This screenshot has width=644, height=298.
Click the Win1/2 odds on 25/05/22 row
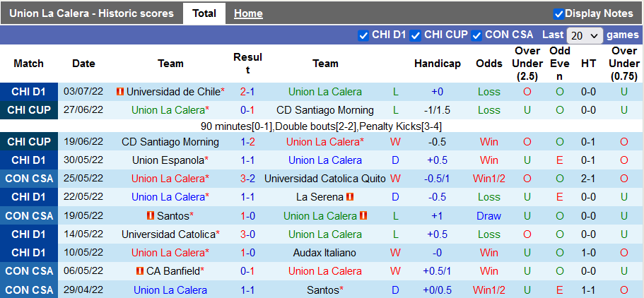(x=488, y=179)
